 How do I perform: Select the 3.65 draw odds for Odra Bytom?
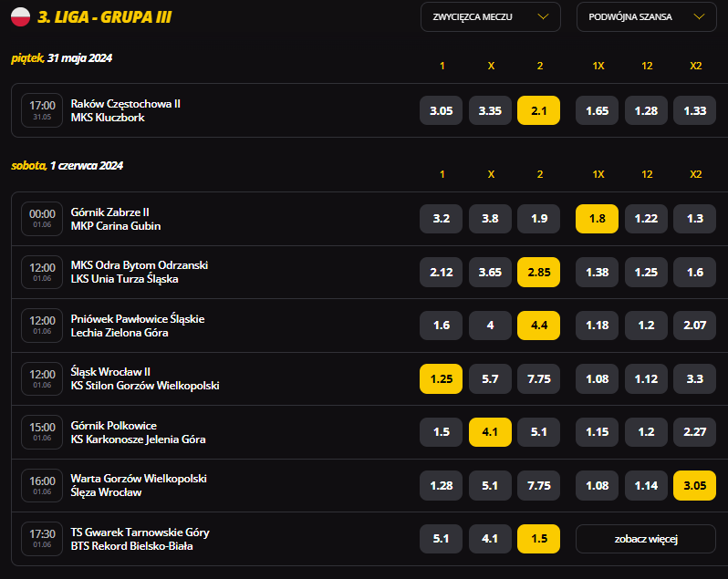(490, 272)
